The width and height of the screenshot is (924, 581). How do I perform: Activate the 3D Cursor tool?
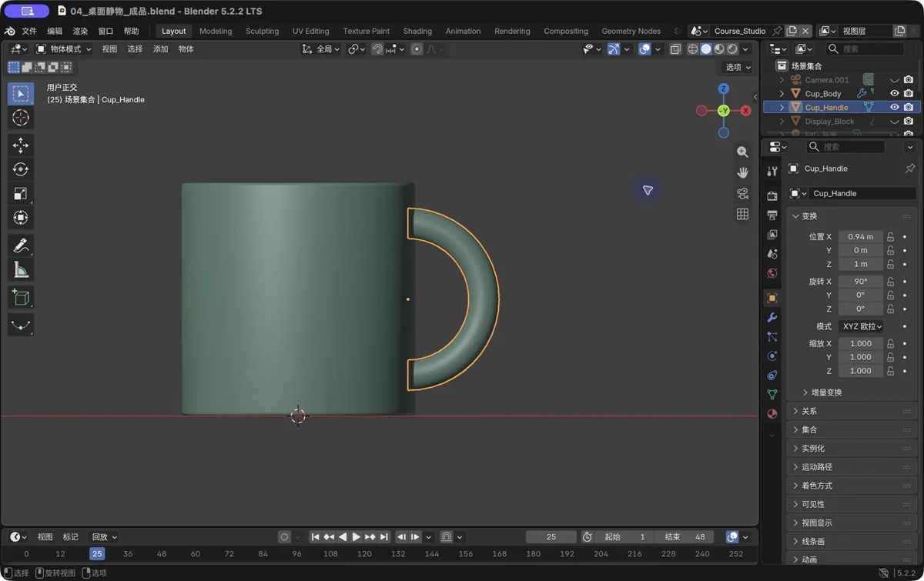(x=21, y=118)
